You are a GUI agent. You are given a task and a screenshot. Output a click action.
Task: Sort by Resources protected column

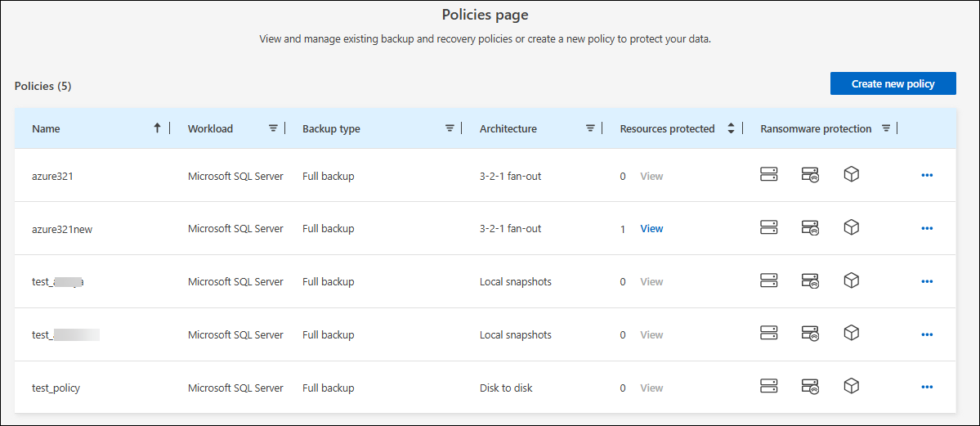[x=730, y=128]
